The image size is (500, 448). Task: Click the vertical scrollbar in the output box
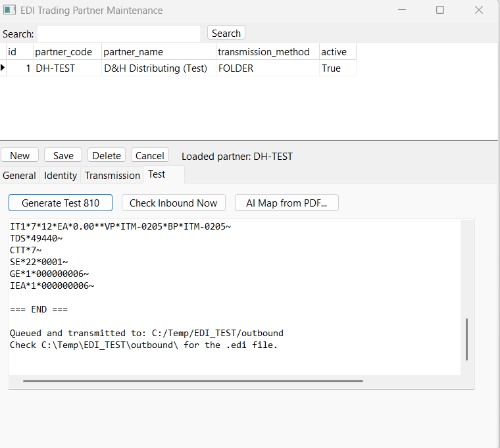467,339
